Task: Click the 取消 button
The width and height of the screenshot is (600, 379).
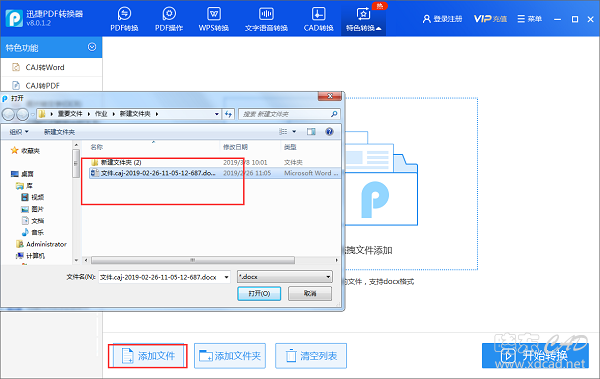Action: 310,294
